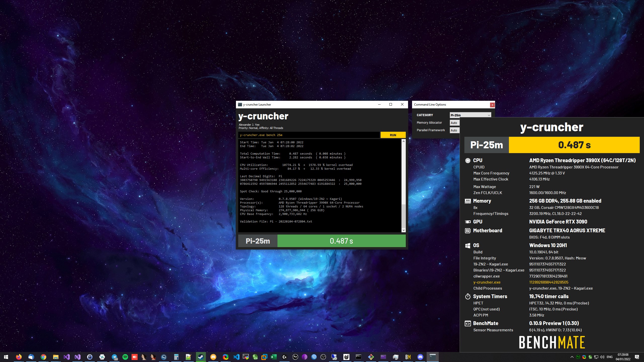
Task: Minimize the y-cruncher Launcher window
Action: [379, 105]
